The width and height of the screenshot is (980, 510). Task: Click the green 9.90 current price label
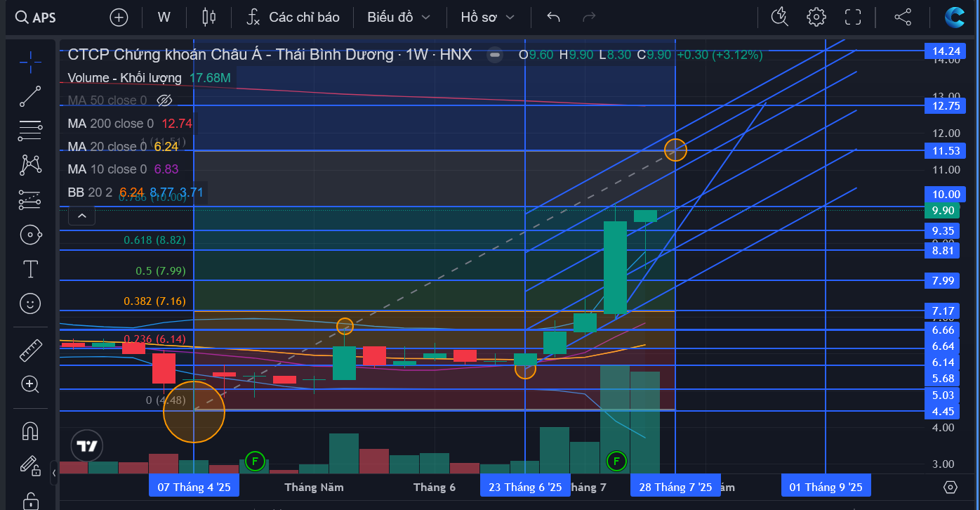point(942,210)
